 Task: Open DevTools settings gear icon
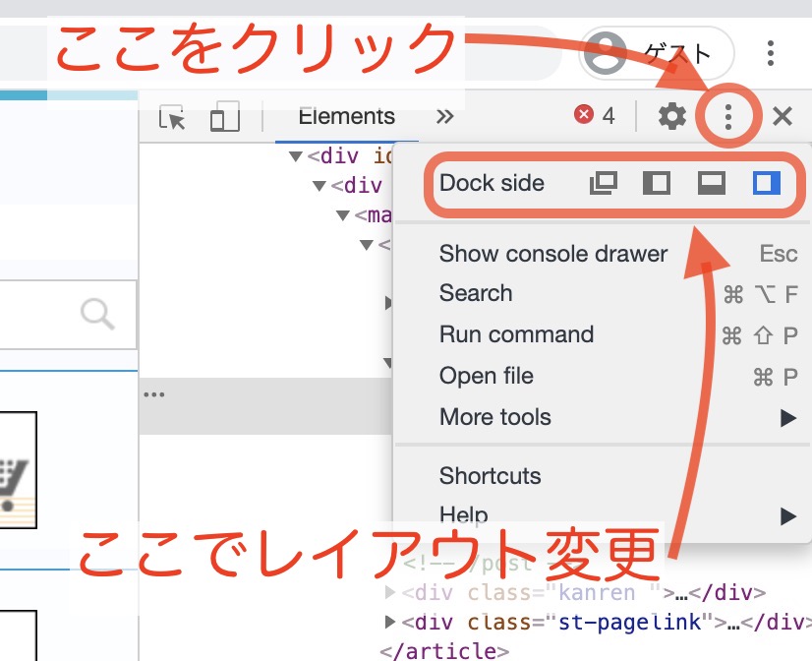coord(672,116)
